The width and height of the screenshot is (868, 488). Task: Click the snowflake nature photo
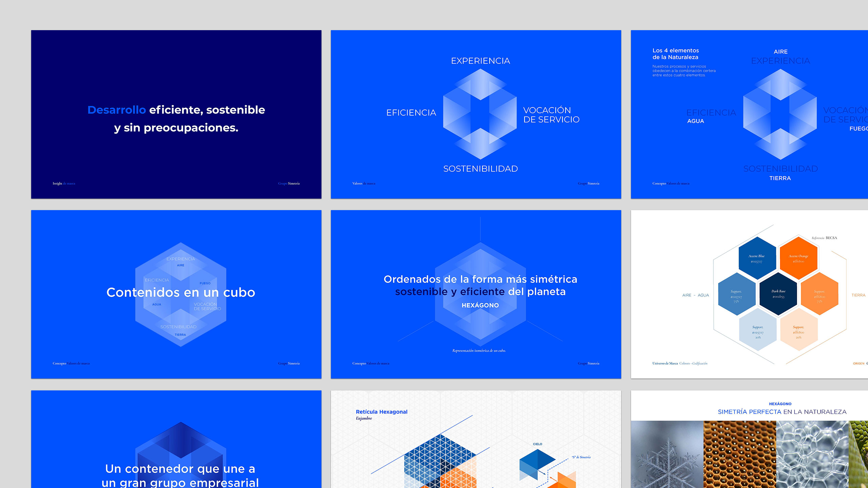pos(667,454)
